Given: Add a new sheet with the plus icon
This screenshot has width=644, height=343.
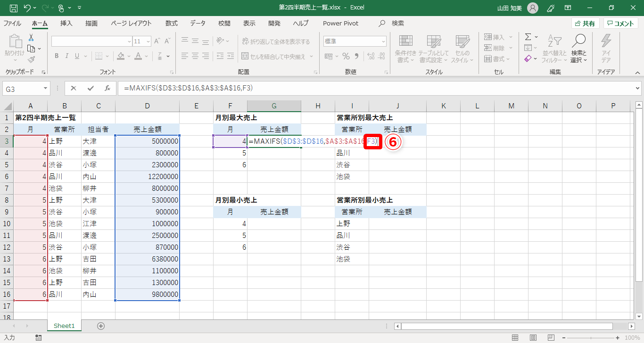Looking at the screenshot, I should [x=101, y=326].
